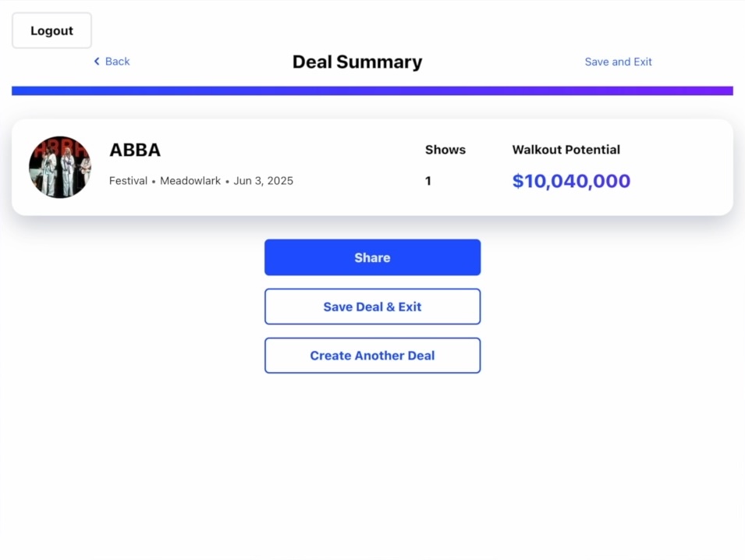Screen dimensions: 745x560
Task: Select the Save and Exit link
Action: click(618, 62)
